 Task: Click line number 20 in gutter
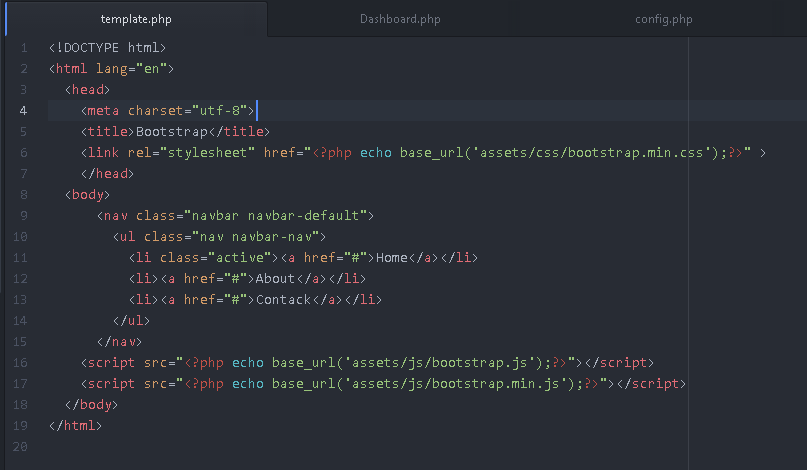[20, 447]
